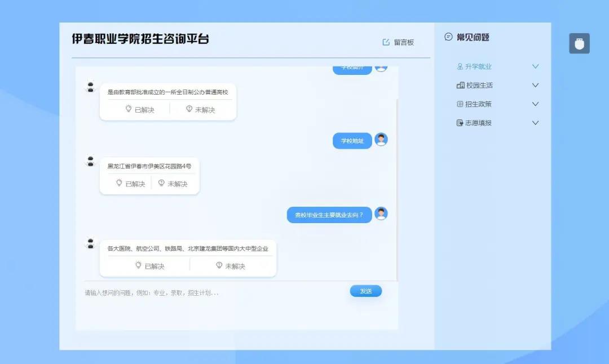609x364 pixels.
Task: Mark the employment answer as 未解决
Action: [x=232, y=265]
